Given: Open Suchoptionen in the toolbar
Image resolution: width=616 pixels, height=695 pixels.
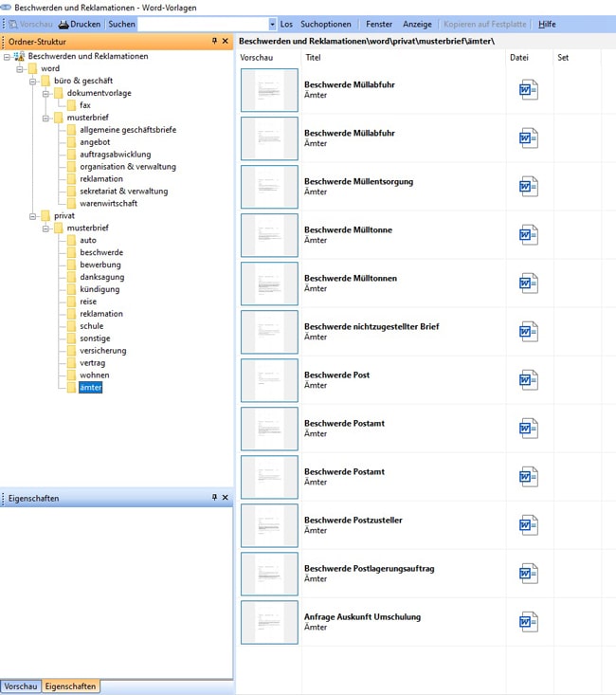Looking at the screenshot, I should click(x=326, y=24).
